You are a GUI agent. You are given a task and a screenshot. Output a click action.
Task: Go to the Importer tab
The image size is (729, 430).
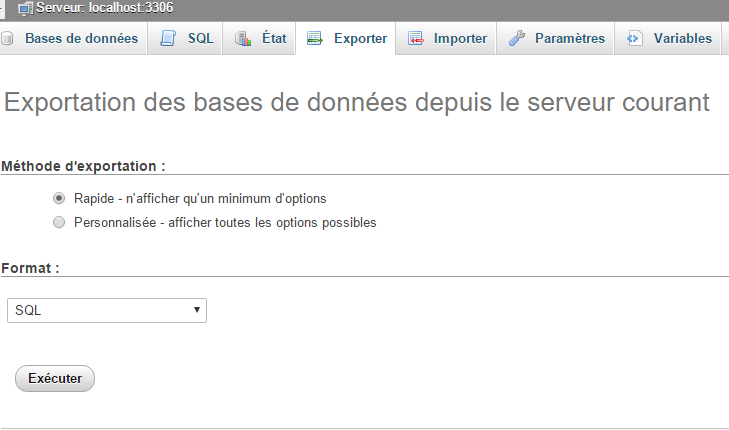[446, 39]
